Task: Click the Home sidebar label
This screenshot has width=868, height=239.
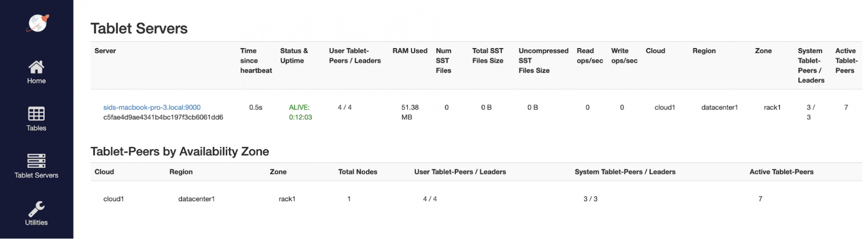Action: tap(36, 81)
